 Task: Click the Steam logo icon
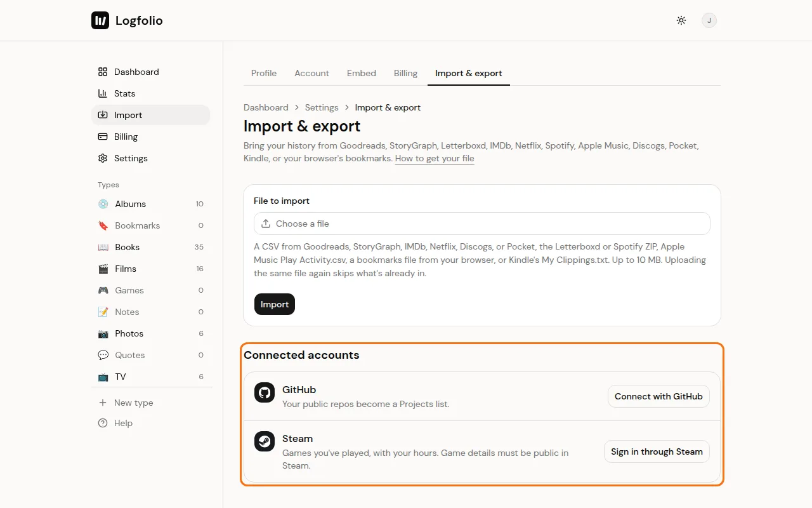(265, 441)
